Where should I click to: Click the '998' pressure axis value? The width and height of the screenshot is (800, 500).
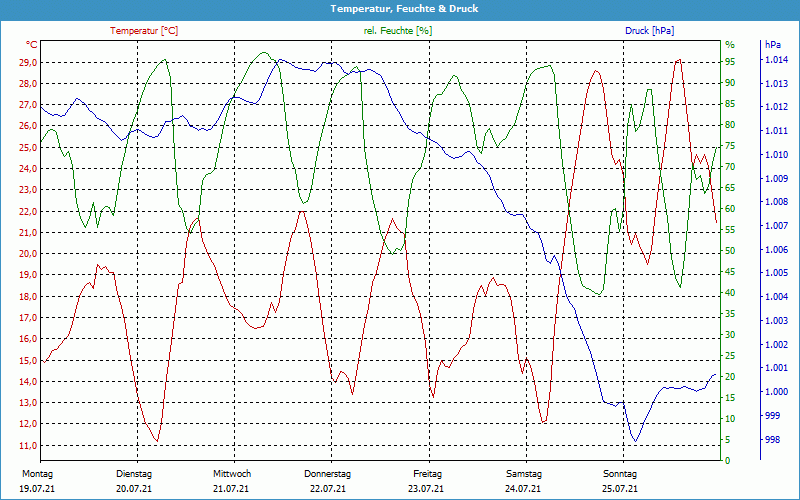[x=772, y=439]
